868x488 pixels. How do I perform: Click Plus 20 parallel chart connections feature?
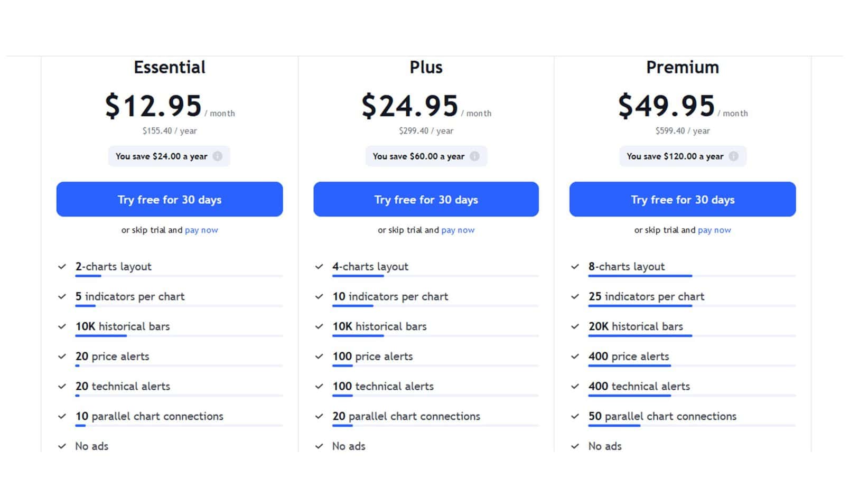(x=406, y=416)
